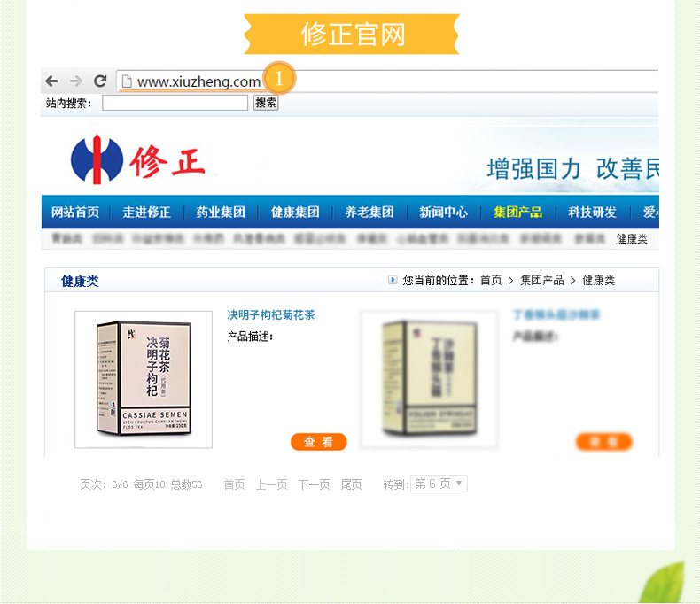Click the www.xiuzheng.com address bar
Viewport: 700px width, 604px height.
(387, 81)
